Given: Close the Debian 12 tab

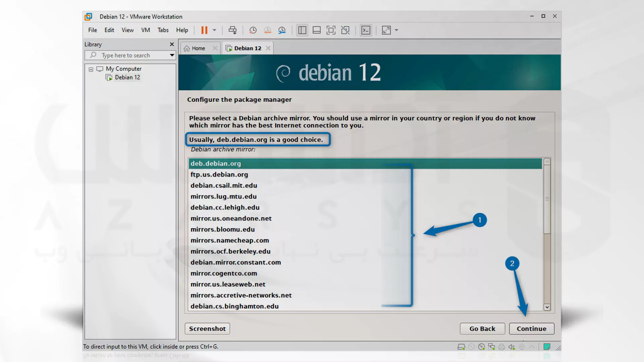Looking at the screenshot, I should 268,48.
